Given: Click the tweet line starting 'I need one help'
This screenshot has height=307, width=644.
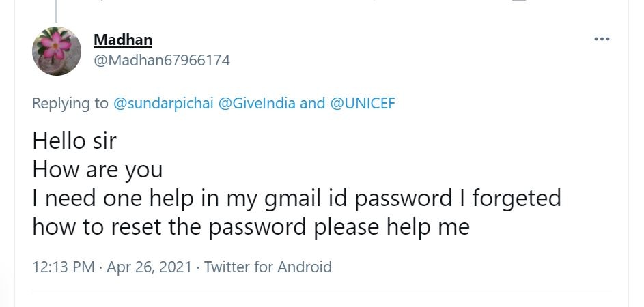Looking at the screenshot, I should pos(296,198).
